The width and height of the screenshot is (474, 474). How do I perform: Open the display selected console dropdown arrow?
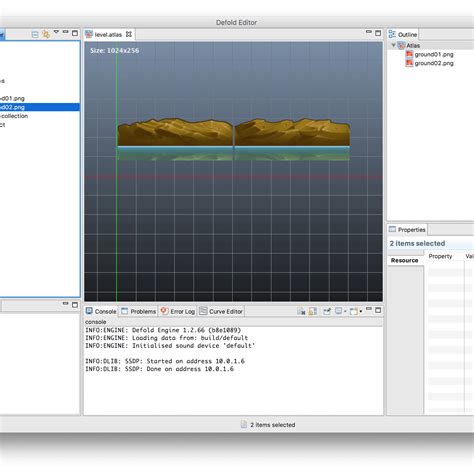tap(345, 311)
